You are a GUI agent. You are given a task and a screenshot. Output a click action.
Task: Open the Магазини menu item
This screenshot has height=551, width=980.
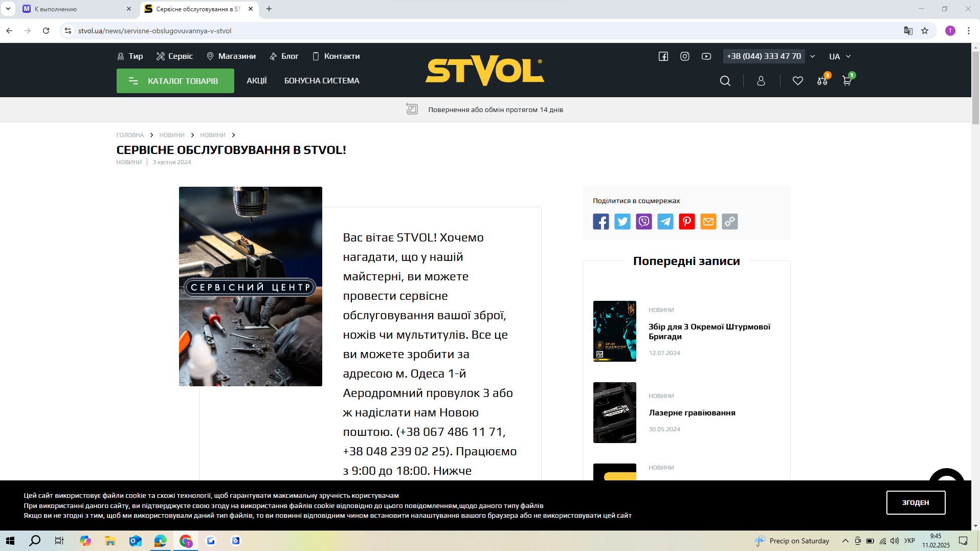coord(231,56)
